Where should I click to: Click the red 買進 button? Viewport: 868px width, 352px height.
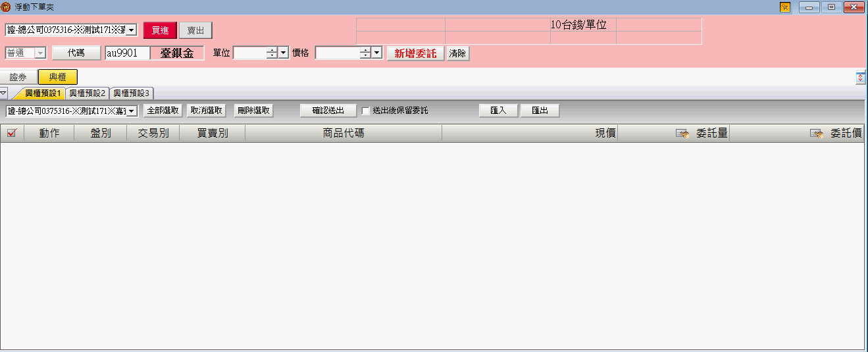pos(161,30)
